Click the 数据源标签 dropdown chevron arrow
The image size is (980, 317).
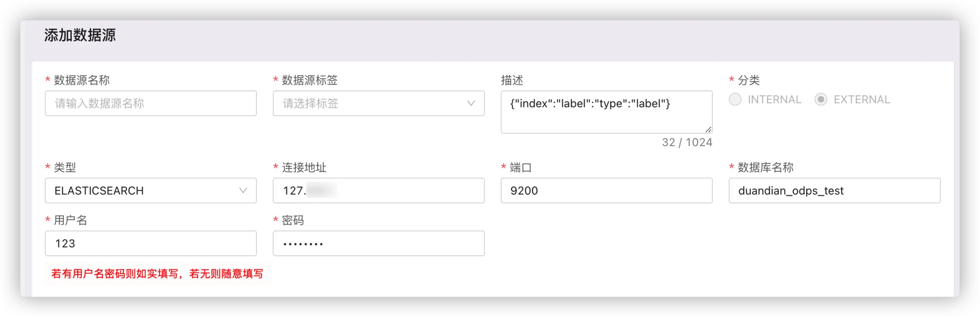point(471,103)
